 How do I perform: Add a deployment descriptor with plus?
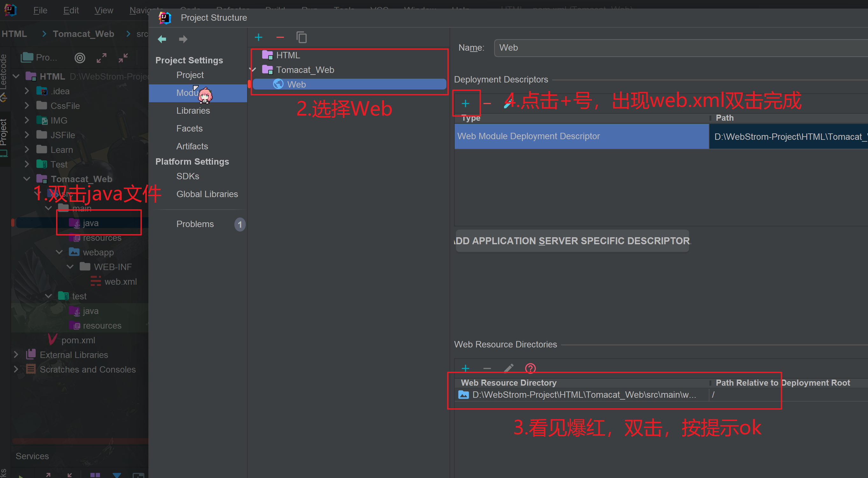click(x=465, y=103)
